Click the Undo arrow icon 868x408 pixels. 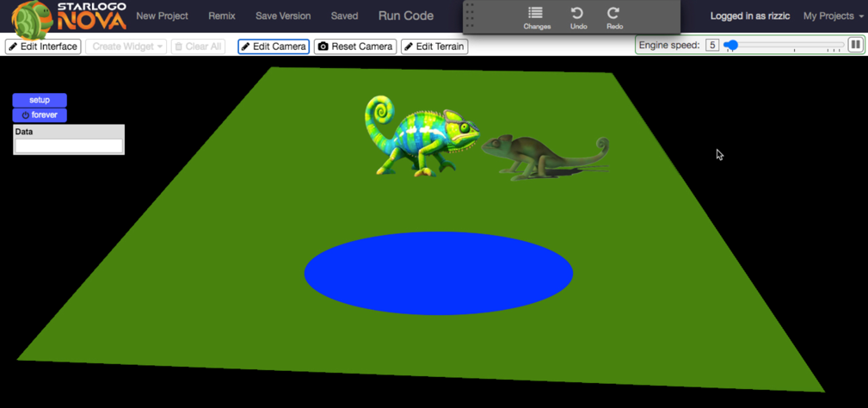pyautogui.click(x=577, y=13)
